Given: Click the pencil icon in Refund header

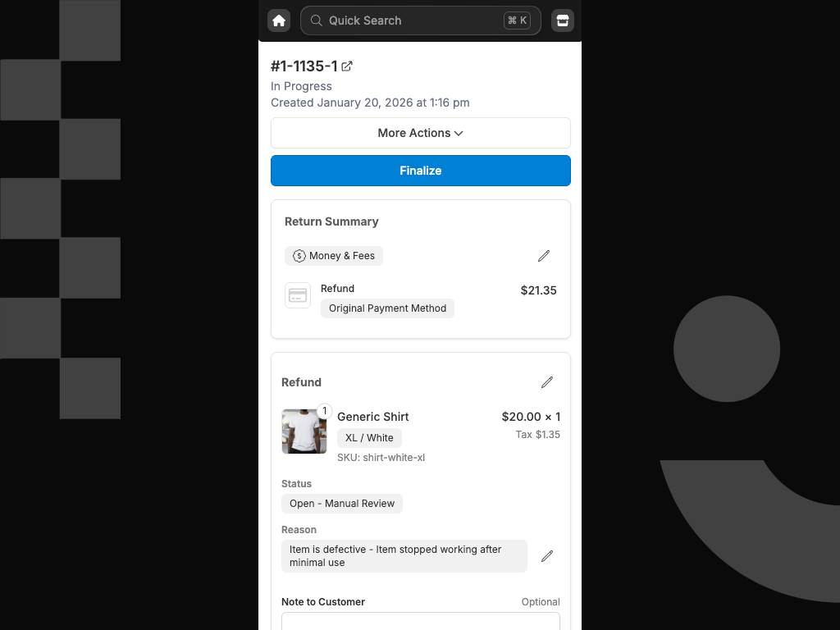Looking at the screenshot, I should pos(547,382).
